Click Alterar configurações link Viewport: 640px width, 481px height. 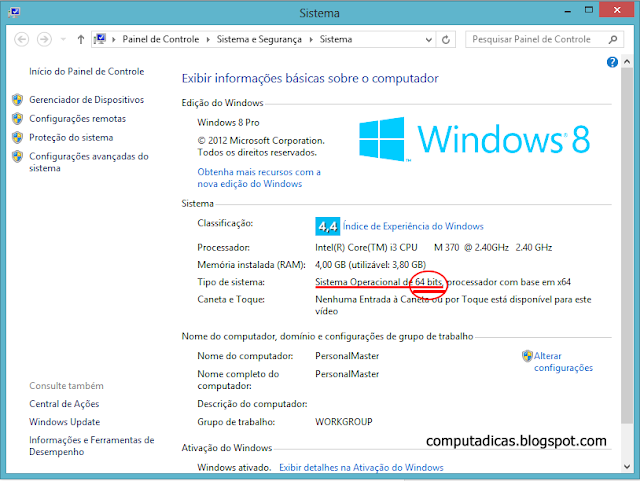pyautogui.click(x=563, y=362)
